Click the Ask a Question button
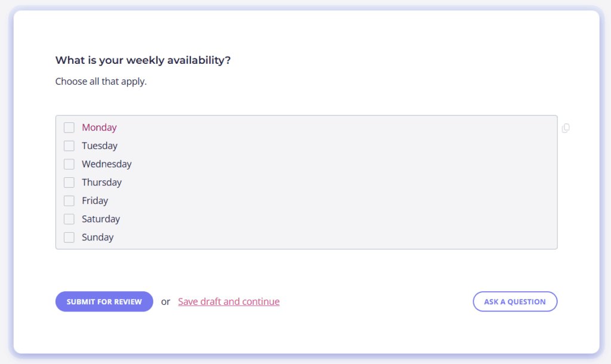611x364 pixels. point(515,302)
